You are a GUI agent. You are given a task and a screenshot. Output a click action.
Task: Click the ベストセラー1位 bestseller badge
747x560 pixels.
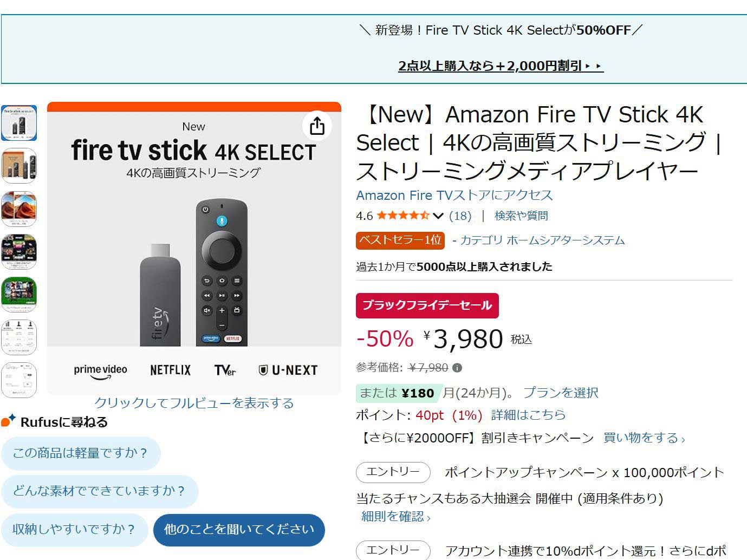point(399,240)
